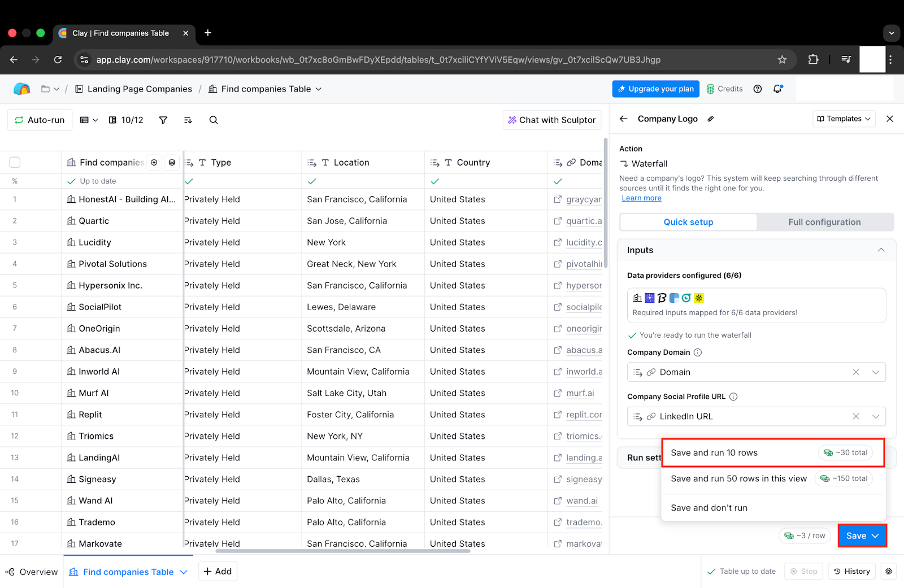Open Landing Page Companies breadcrumb

coord(133,89)
